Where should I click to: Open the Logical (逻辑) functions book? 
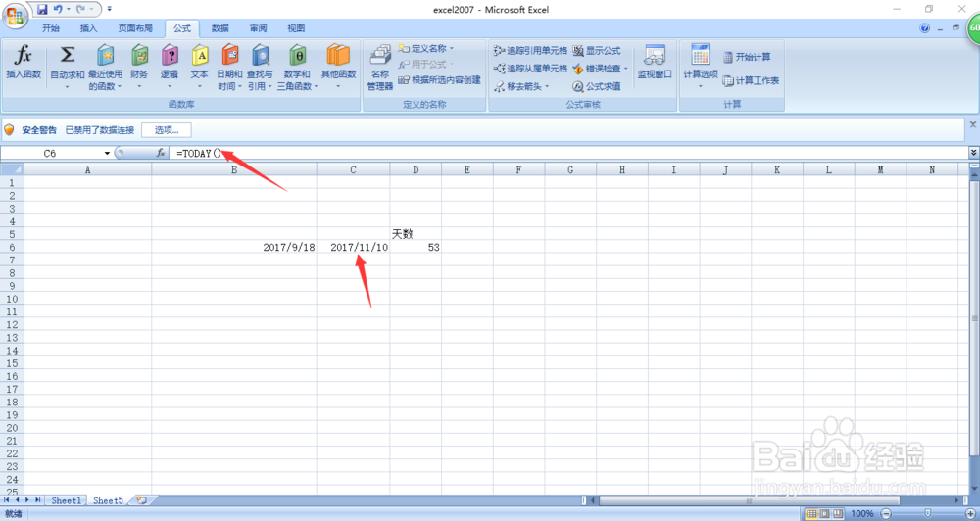pos(170,68)
